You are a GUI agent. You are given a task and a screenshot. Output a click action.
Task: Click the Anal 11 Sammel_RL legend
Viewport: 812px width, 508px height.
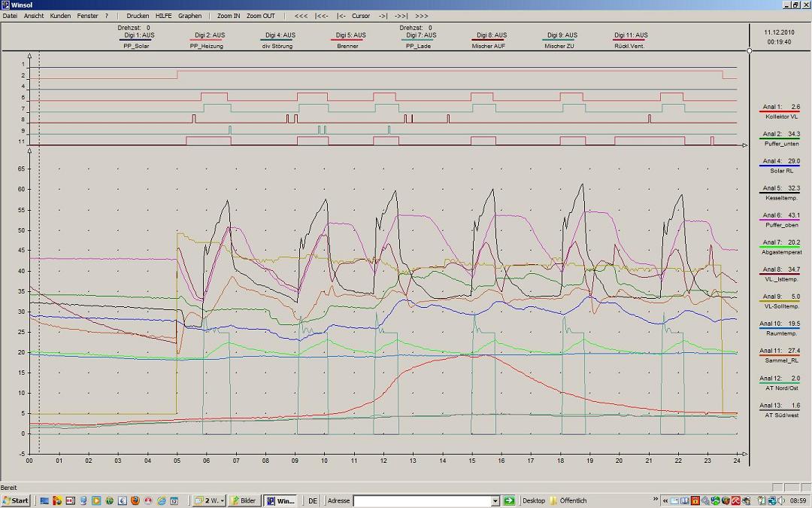click(x=780, y=355)
